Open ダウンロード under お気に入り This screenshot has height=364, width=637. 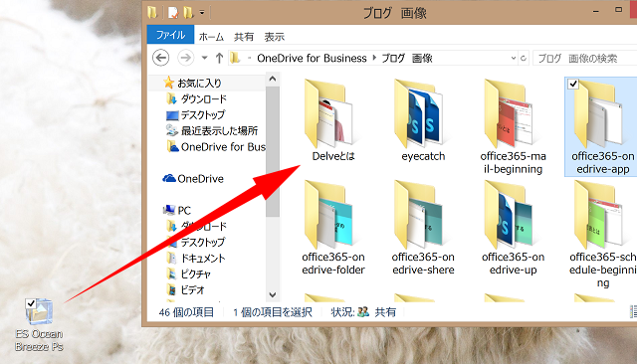pos(196,99)
